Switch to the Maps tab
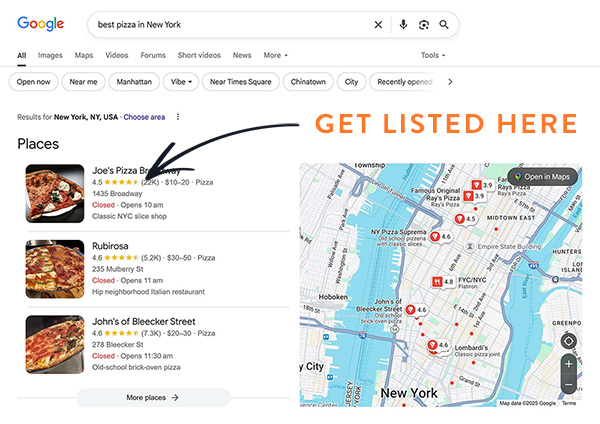The width and height of the screenshot is (600, 424). pyautogui.click(x=84, y=55)
